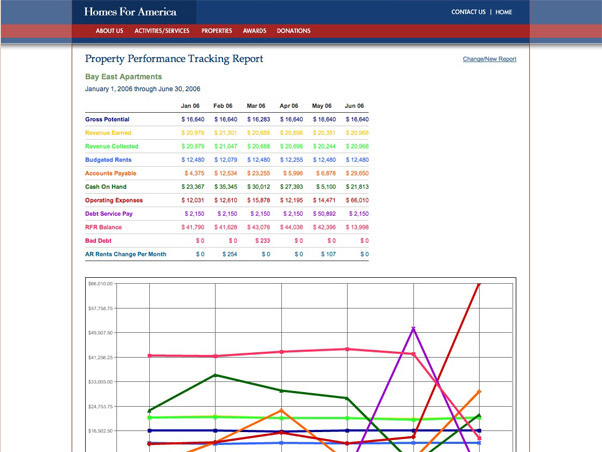Click the Contact Us link in header
The image size is (602, 452).
(468, 12)
